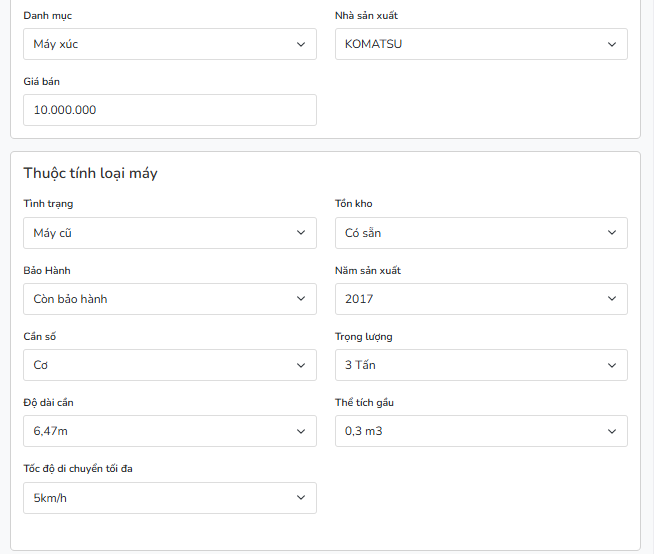Screen dimensions: 654x554
Task: Click the Độ dài cần field label
Action: [x=48, y=403]
